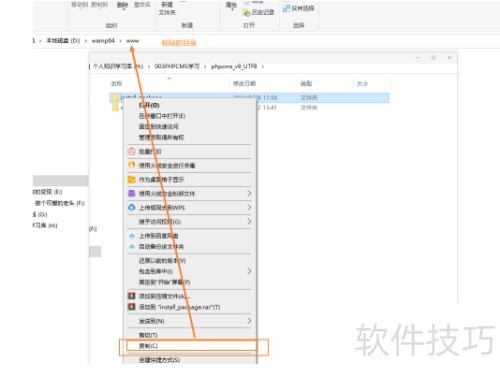Screen dimensions: 500x377
Task: Expand the 发送到(N) submenu arrow
Action: point(249,321)
